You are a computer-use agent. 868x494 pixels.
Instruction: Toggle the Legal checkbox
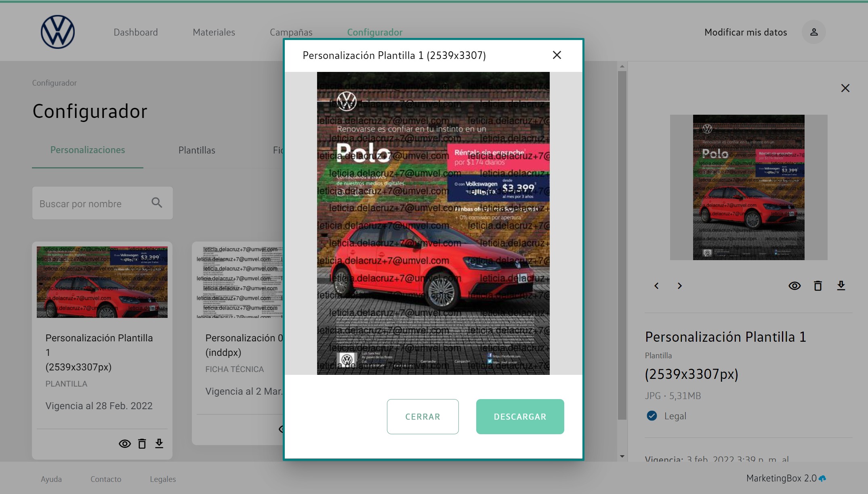point(652,416)
